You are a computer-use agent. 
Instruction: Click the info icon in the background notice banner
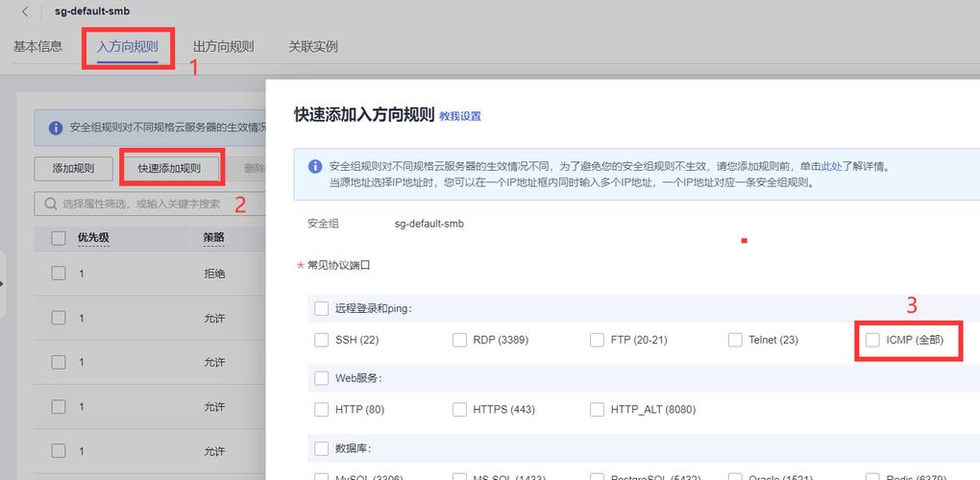(x=56, y=128)
